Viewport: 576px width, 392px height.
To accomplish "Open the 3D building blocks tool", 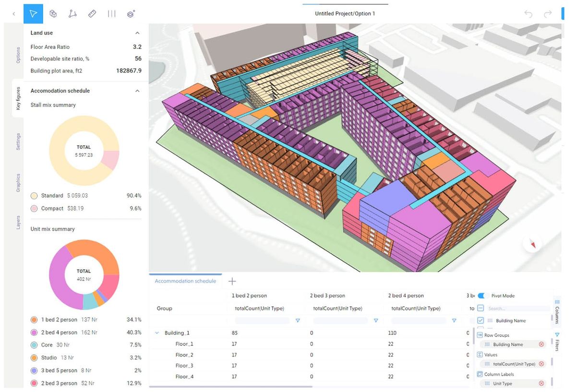I will pos(53,13).
